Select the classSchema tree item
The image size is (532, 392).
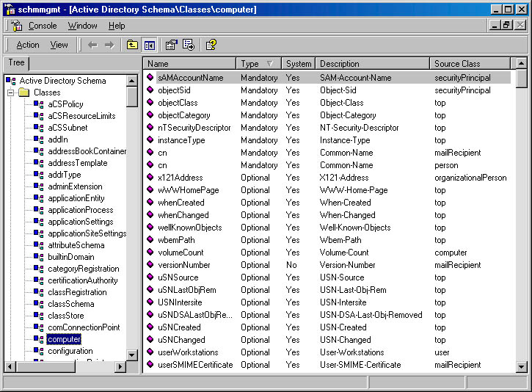pos(70,304)
